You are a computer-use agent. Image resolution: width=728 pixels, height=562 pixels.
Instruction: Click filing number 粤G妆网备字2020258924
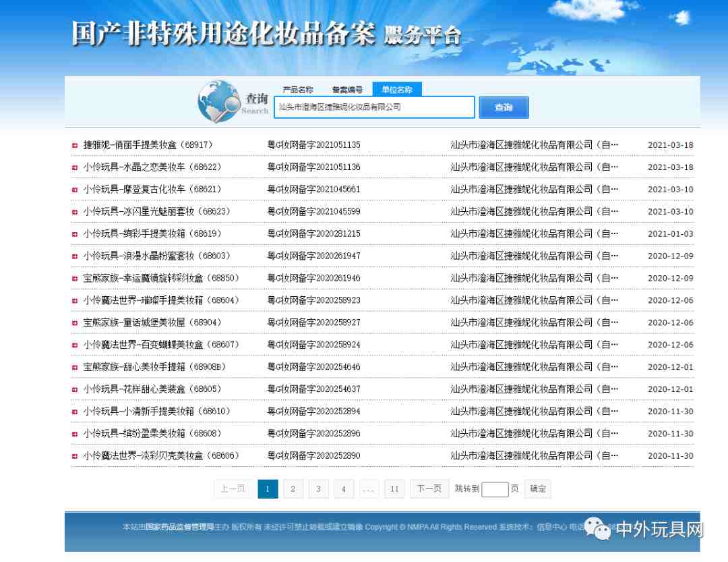click(x=314, y=345)
